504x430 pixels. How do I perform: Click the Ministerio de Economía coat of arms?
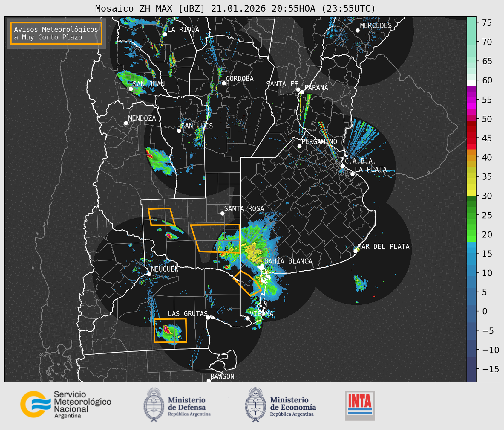(255, 405)
